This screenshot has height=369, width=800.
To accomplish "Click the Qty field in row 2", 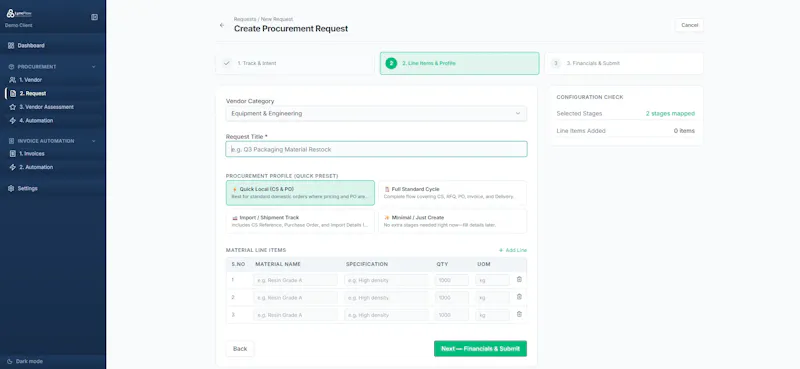I will 452,298.
